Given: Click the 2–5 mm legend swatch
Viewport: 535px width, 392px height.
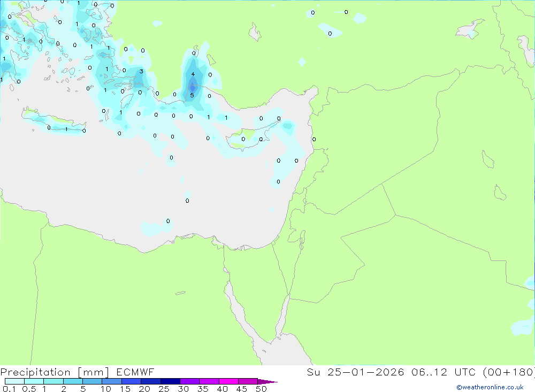Looking at the screenshot, I should click(73, 381).
